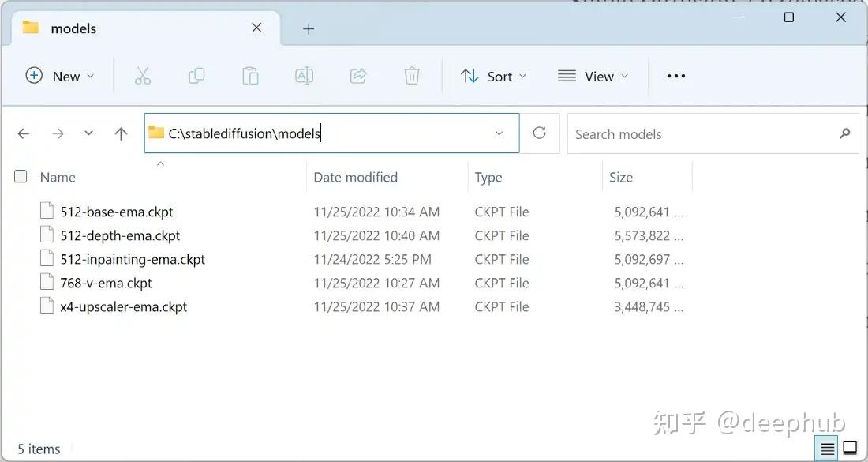The height and width of the screenshot is (462, 868).
Task: Click the 5 items status text
Action: coord(39,449)
